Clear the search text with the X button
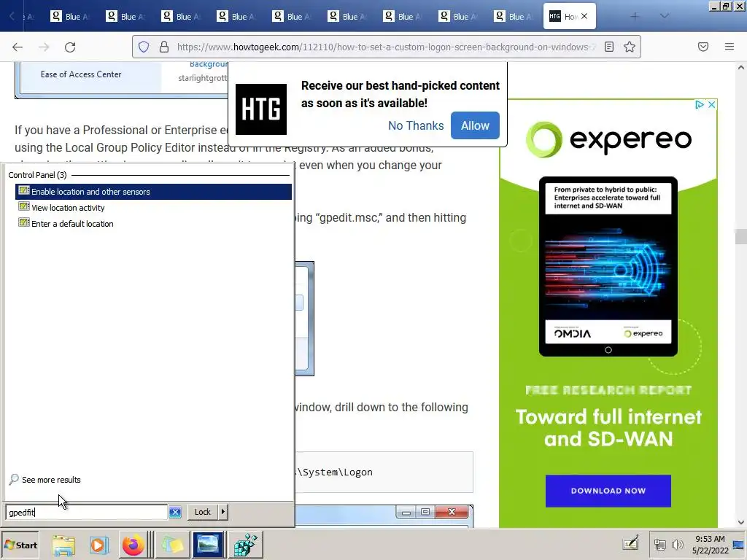This screenshot has height=560, width=747. point(175,513)
